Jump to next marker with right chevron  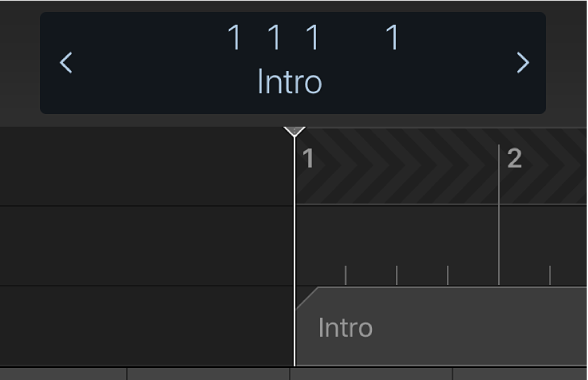click(523, 63)
